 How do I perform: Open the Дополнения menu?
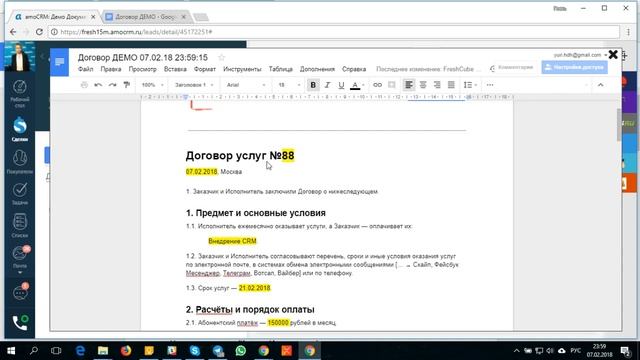click(x=317, y=69)
